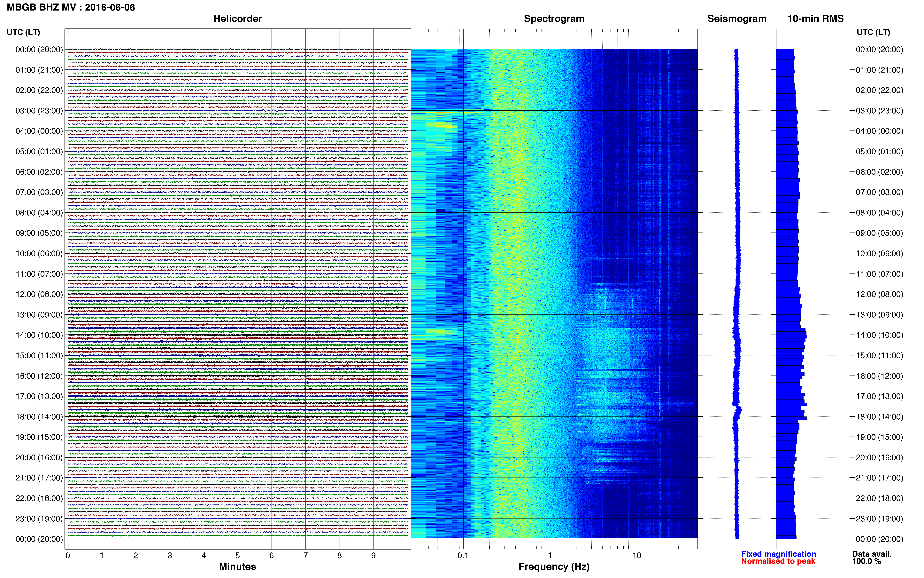The image size is (924, 578).
Task: Click "18:00 (14:00)" on the RMS panel time axis
Action: click(879, 417)
